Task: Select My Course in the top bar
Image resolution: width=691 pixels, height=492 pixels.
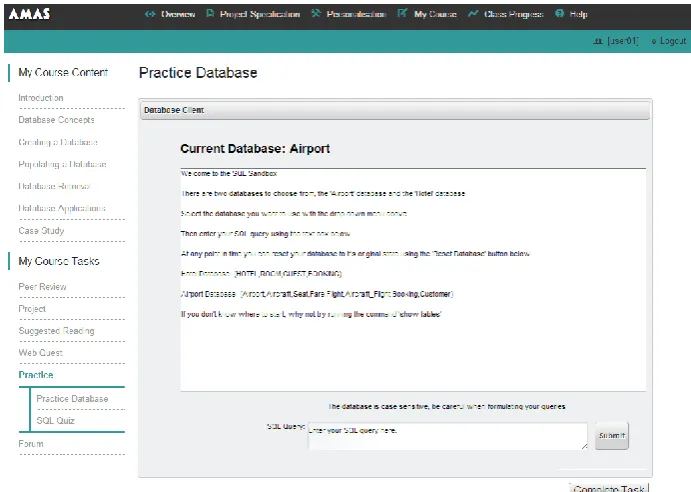Action: point(435,14)
